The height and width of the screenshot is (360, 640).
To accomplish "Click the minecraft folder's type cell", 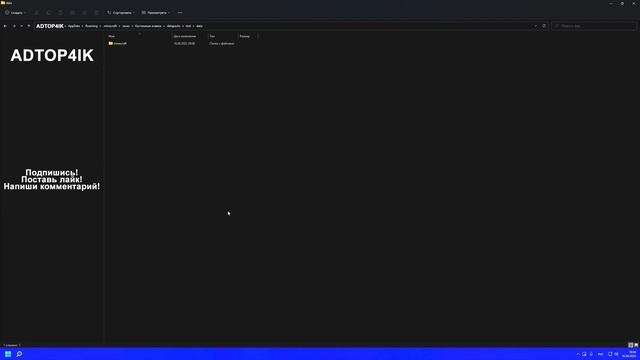I will 222,43.
